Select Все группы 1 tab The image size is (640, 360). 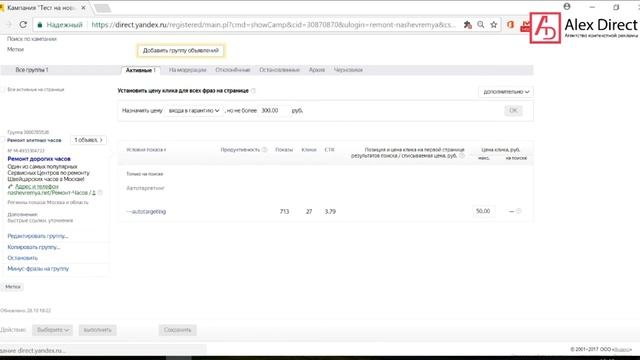click(x=32, y=70)
